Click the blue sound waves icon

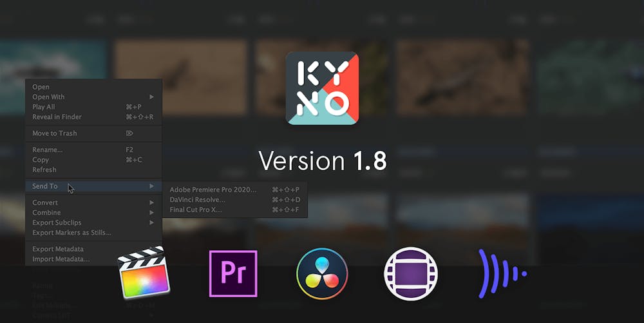pyautogui.click(x=502, y=273)
